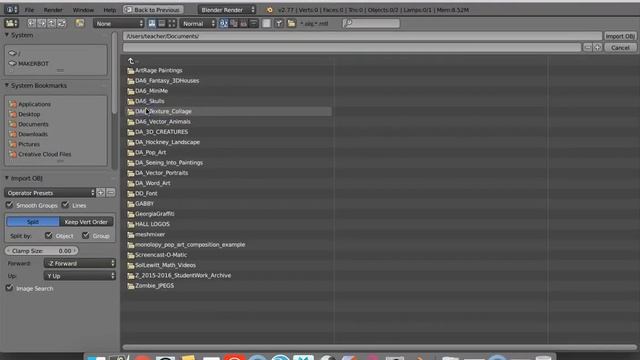640x360 pixels.
Task: Toggle show hidden files button
Action: pyautogui.click(x=266, y=23)
